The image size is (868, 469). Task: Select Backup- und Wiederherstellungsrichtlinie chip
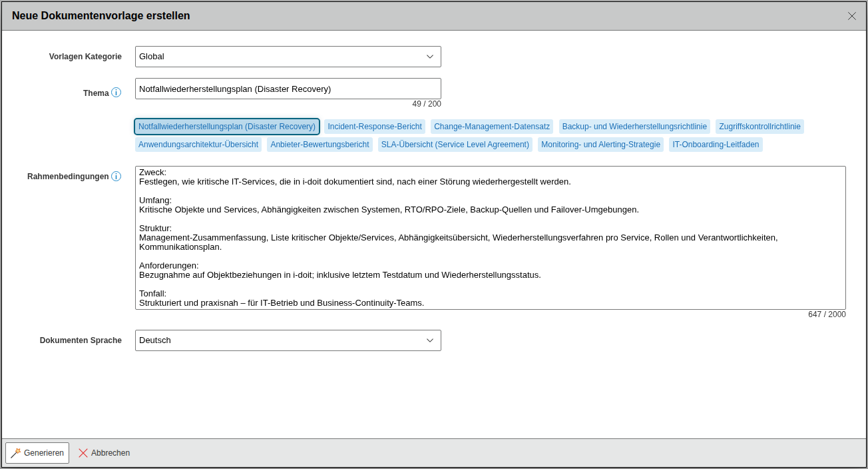point(634,127)
